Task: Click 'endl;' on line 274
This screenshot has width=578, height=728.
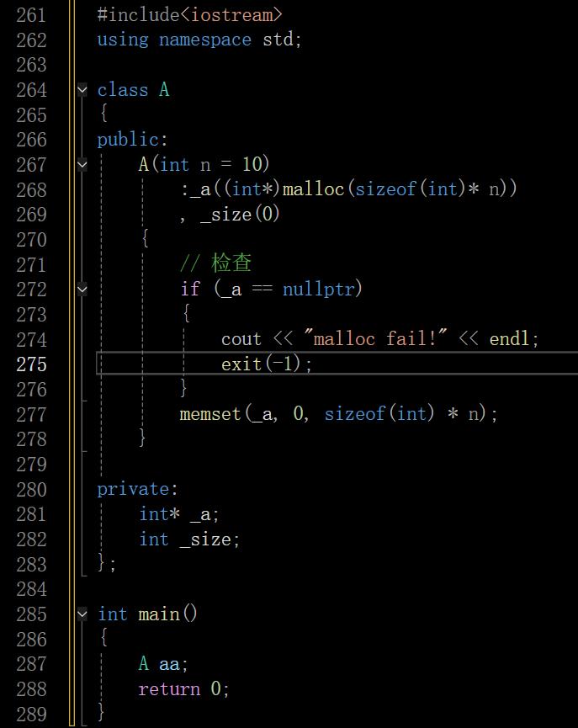Action: pyautogui.click(x=514, y=339)
